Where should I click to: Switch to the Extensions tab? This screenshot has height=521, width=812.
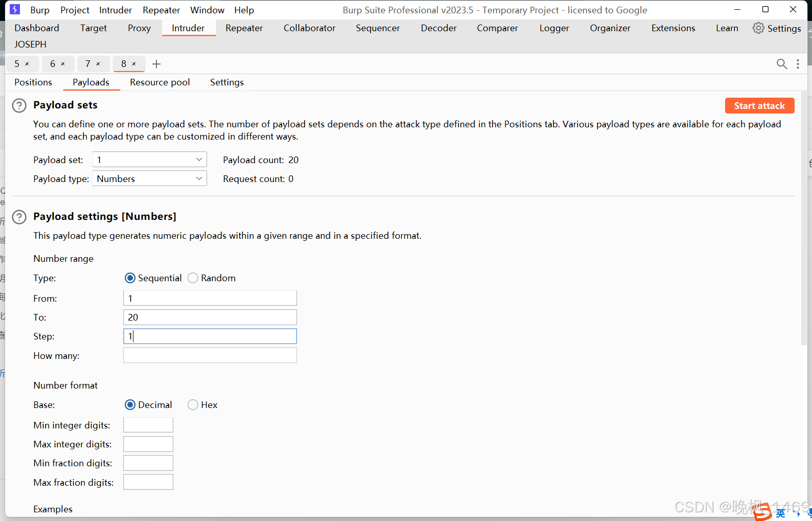pos(673,28)
